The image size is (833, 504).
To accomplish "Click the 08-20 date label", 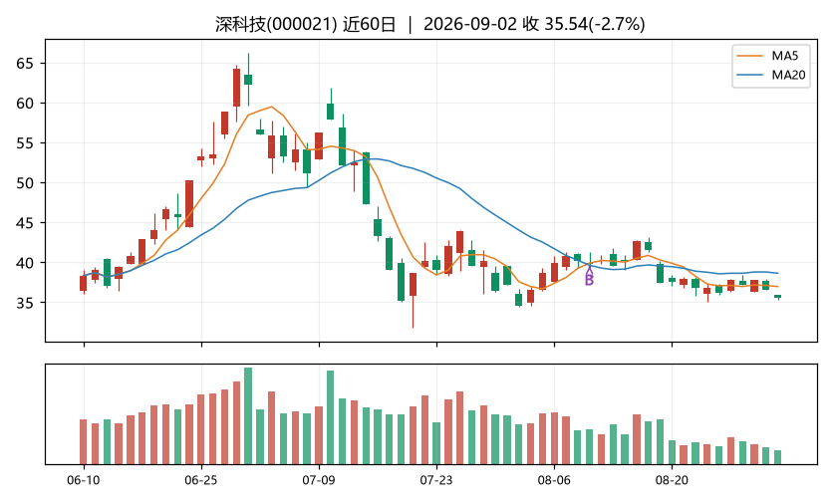I will click(672, 481).
